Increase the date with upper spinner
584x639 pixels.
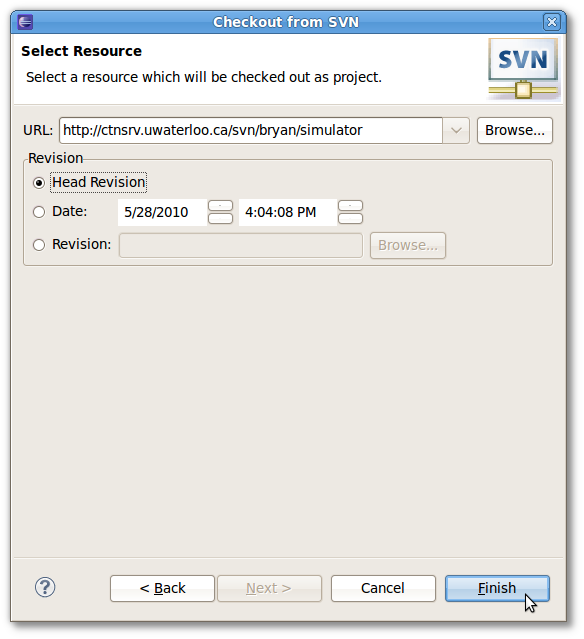pyautogui.click(x=220, y=206)
